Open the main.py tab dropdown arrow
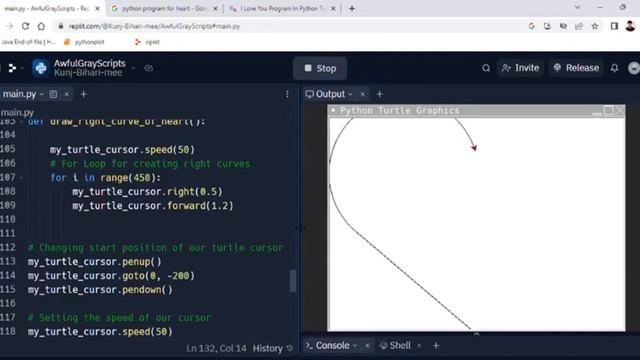The height and width of the screenshot is (360, 640). tap(42, 95)
